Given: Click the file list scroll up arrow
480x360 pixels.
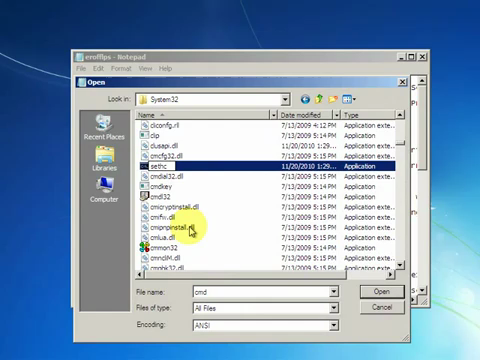Looking at the screenshot, I should pos(400,115).
